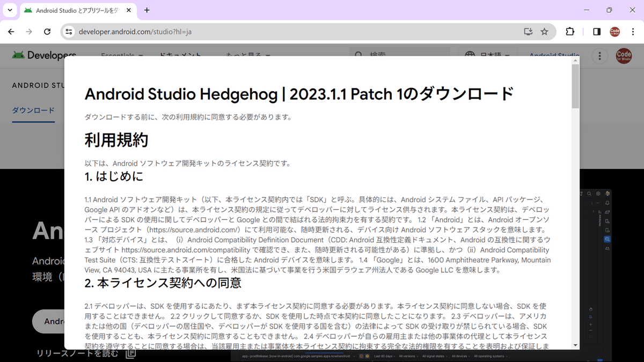Click the dialog vertical scrollbar thumb
This screenshot has height=362, width=644.
click(x=575, y=86)
